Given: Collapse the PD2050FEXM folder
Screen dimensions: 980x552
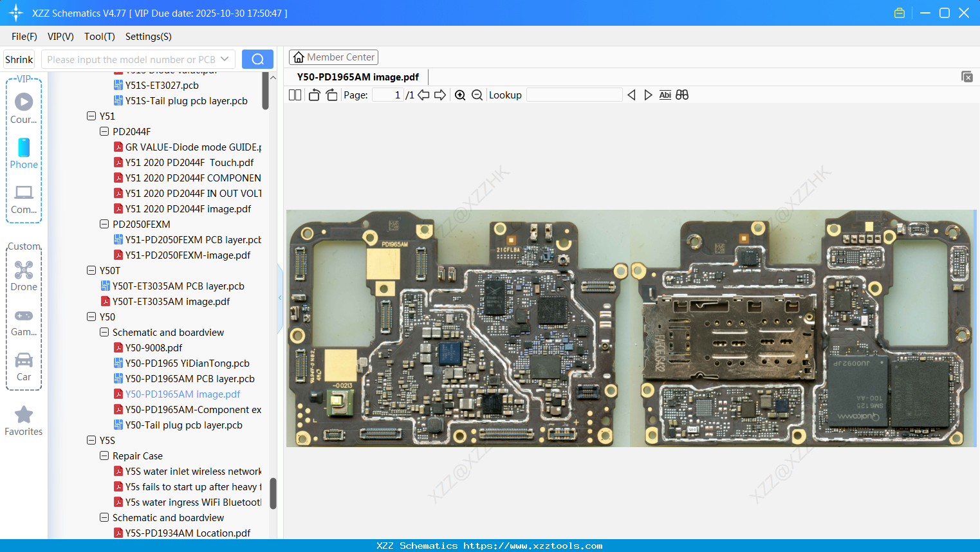Looking at the screenshot, I should pos(104,224).
